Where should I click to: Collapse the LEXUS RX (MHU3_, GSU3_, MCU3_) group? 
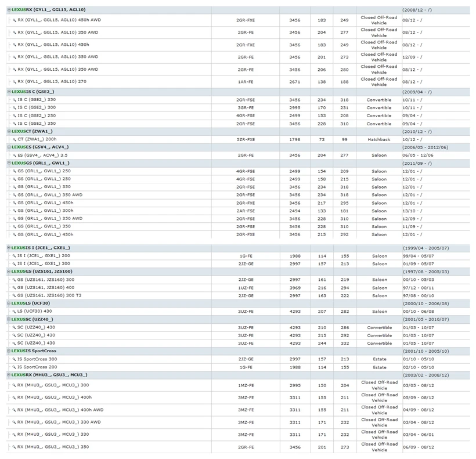point(9,375)
